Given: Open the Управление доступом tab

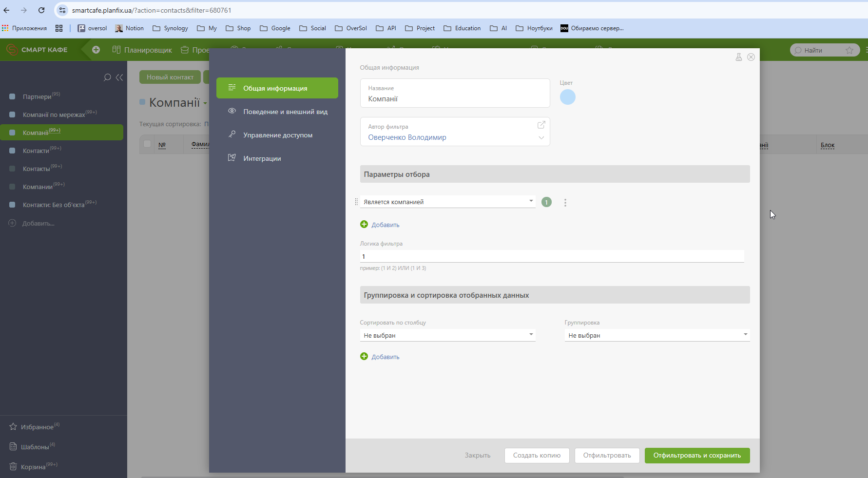Looking at the screenshot, I should coord(277,135).
